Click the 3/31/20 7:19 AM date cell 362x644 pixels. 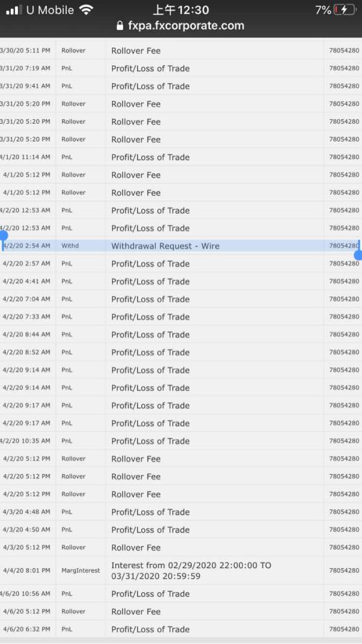[x=26, y=69]
